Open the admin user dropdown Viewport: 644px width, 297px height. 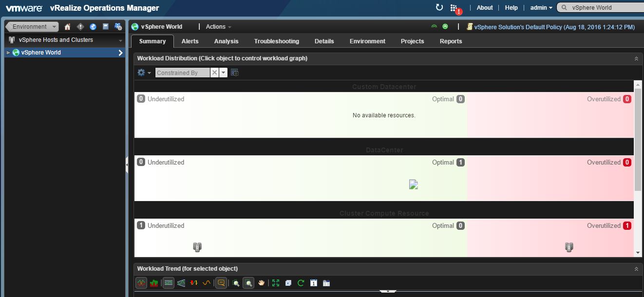click(541, 8)
